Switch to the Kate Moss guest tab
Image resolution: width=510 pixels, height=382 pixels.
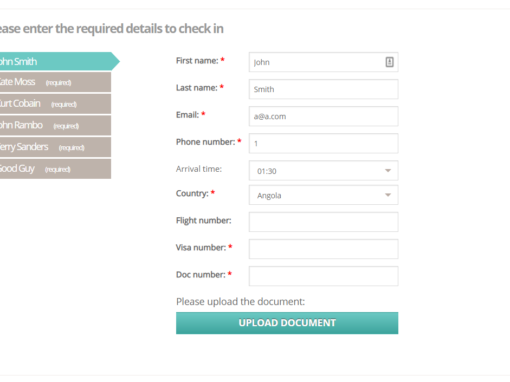pos(55,82)
